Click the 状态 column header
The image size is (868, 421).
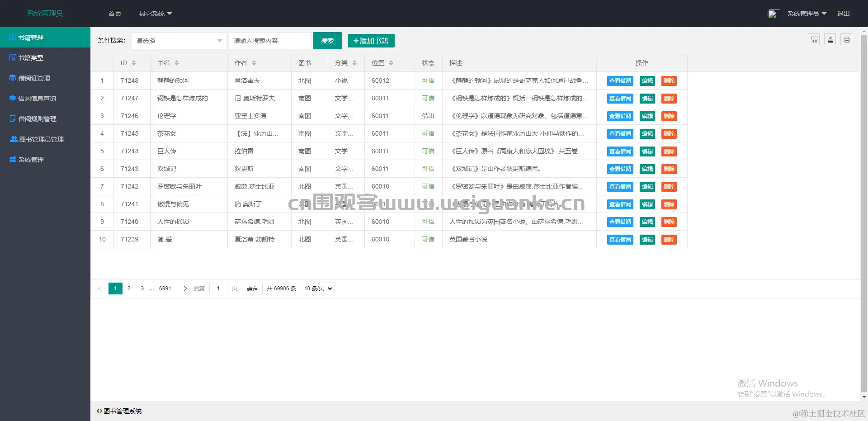[428, 63]
